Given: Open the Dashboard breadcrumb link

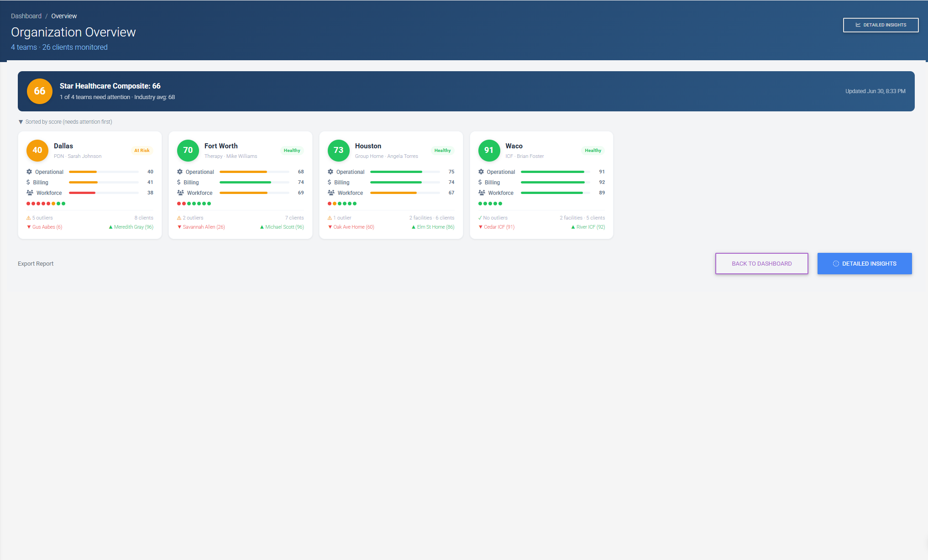Looking at the screenshot, I should click(x=26, y=16).
